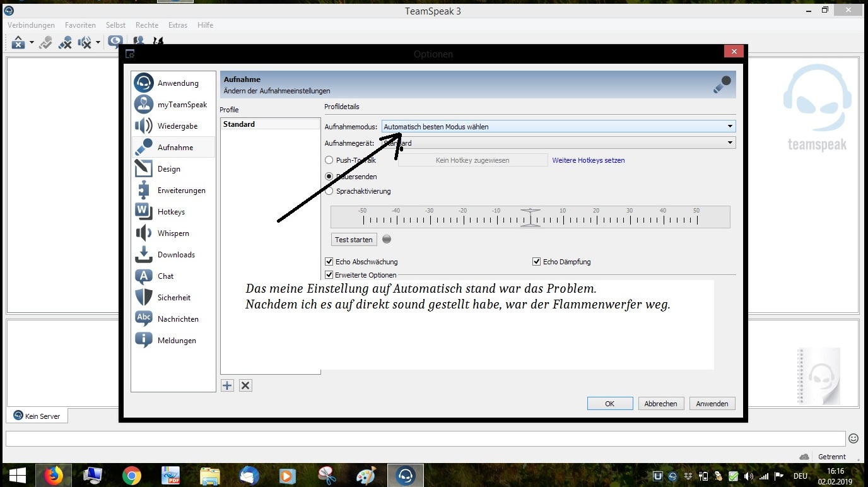Open the Design settings category
868x487 pixels.
(x=173, y=169)
